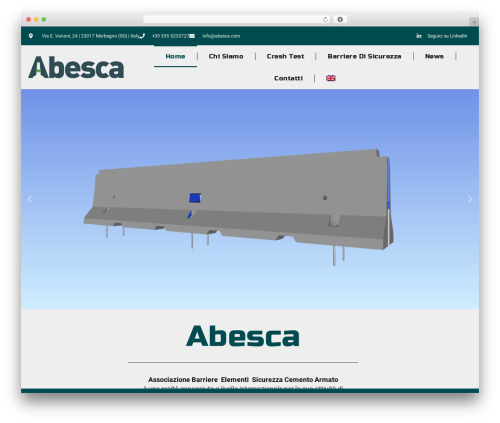Open the Chi Siamo menu item
The width and height of the screenshot is (500, 423).
coord(226,56)
